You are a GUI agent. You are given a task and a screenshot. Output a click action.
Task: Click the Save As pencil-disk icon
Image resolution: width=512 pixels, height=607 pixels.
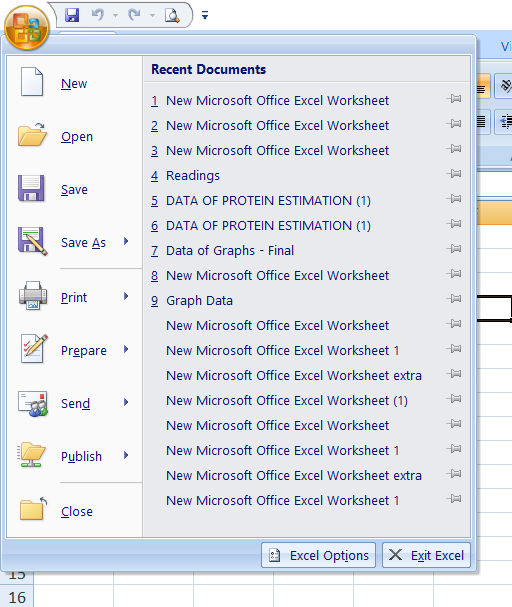point(33,241)
